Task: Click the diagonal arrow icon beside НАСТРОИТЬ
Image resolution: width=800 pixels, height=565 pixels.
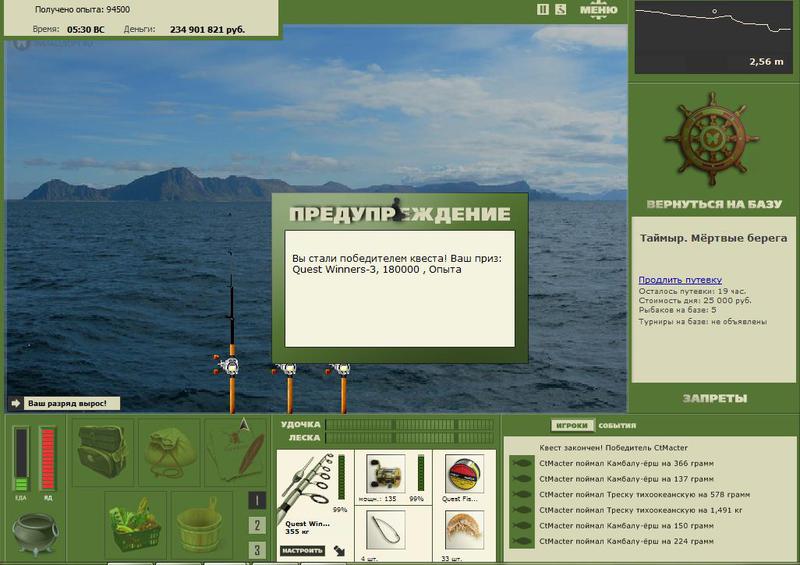Action: [339, 551]
